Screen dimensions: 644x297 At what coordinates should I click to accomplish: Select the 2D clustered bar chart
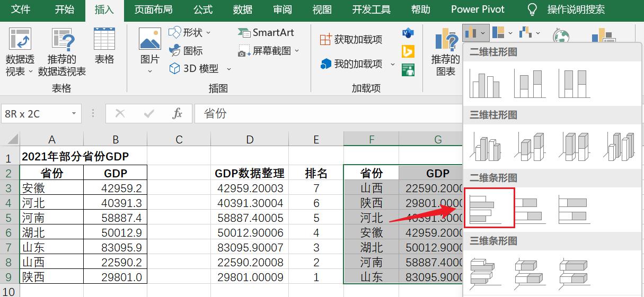pos(486,209)
